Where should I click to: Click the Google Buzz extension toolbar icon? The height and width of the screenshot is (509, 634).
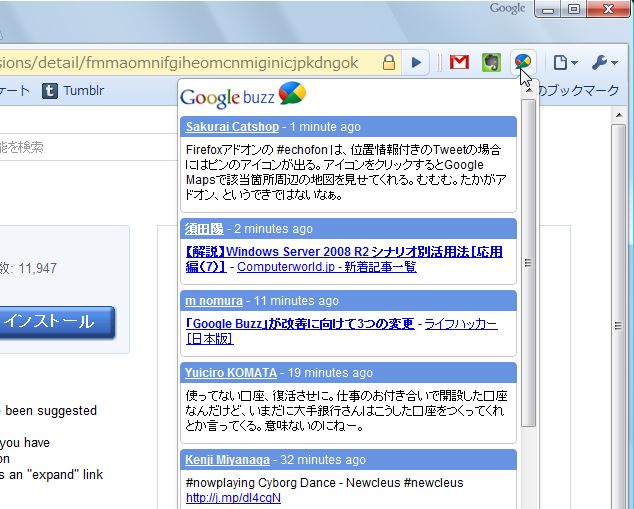[x=523, y=62]
